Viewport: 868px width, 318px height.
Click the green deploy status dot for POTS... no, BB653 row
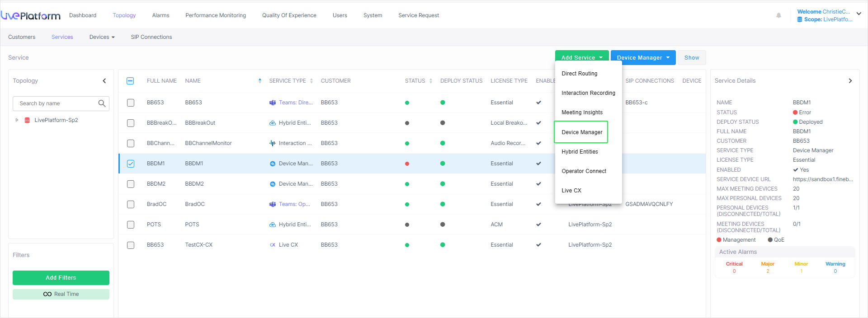tap(443, 103)
